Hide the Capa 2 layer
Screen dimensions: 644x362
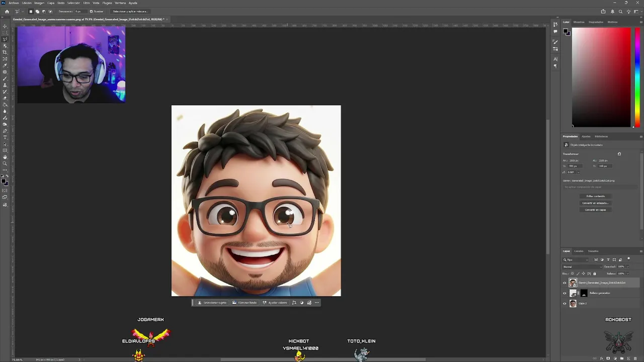[x=565, y=303]
